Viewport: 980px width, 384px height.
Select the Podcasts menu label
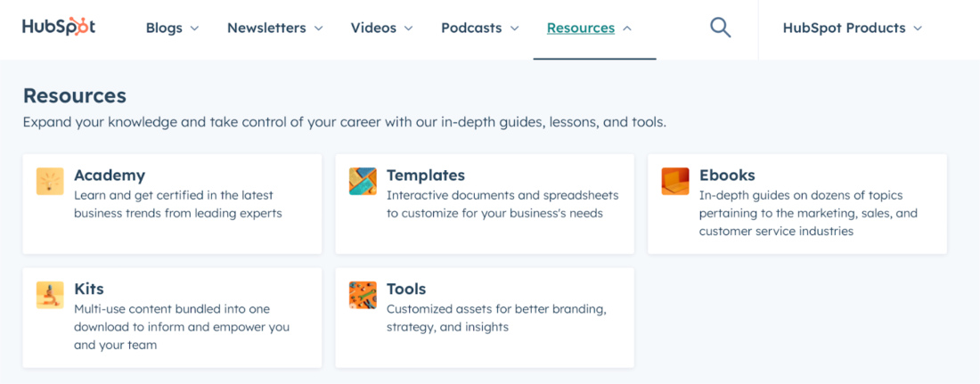(471, 29)
